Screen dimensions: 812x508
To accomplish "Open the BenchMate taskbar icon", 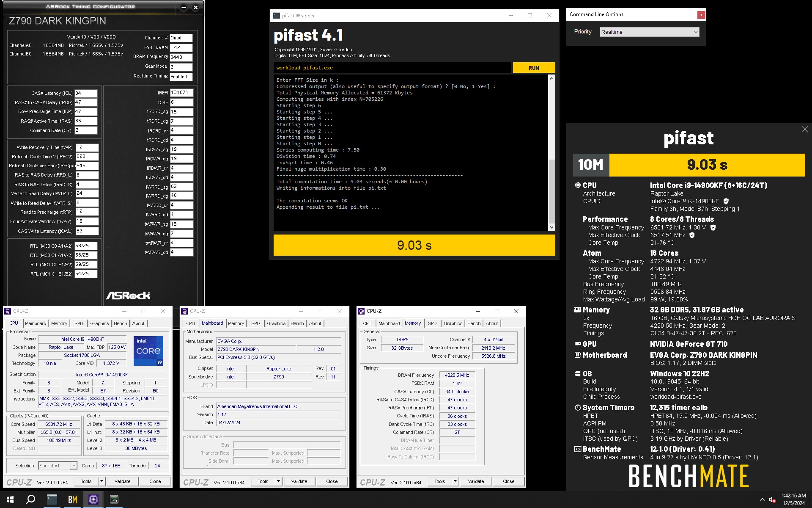I will click(x=73, y=500).
